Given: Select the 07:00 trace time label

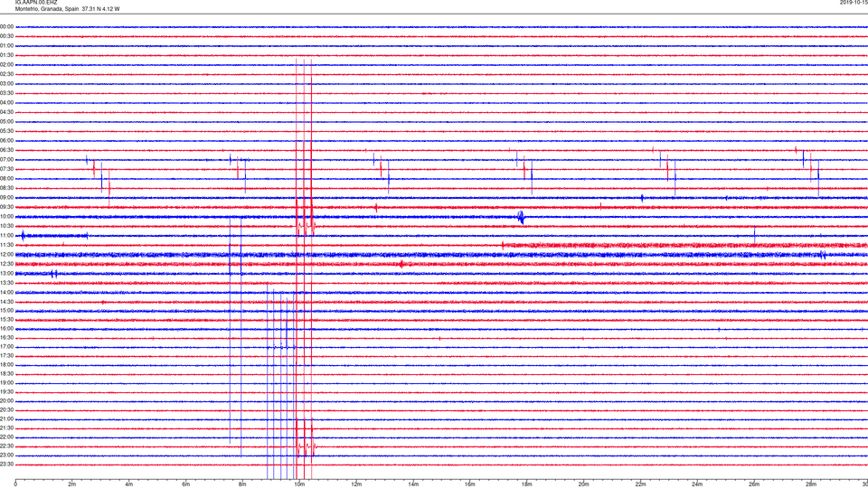Looking at the screenshot, I should pos(7,160).
